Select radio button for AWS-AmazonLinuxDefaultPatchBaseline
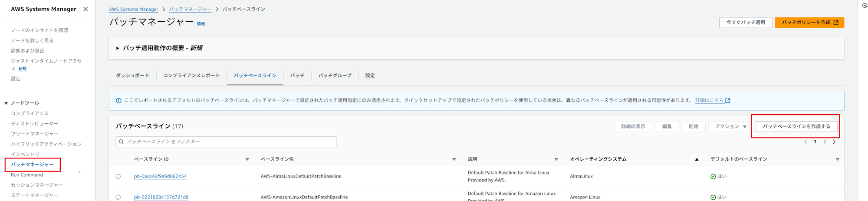Screen dimensions: 868x201 (x=118, y=197)
